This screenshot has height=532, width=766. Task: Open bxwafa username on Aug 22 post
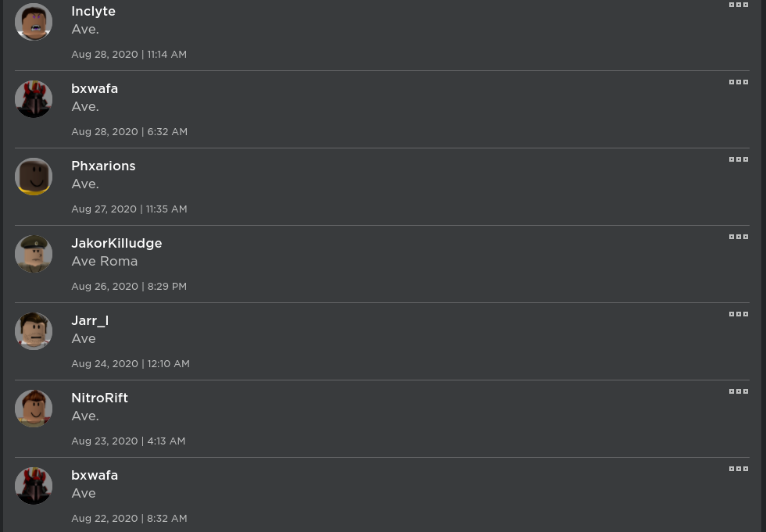tap(95, 476)
